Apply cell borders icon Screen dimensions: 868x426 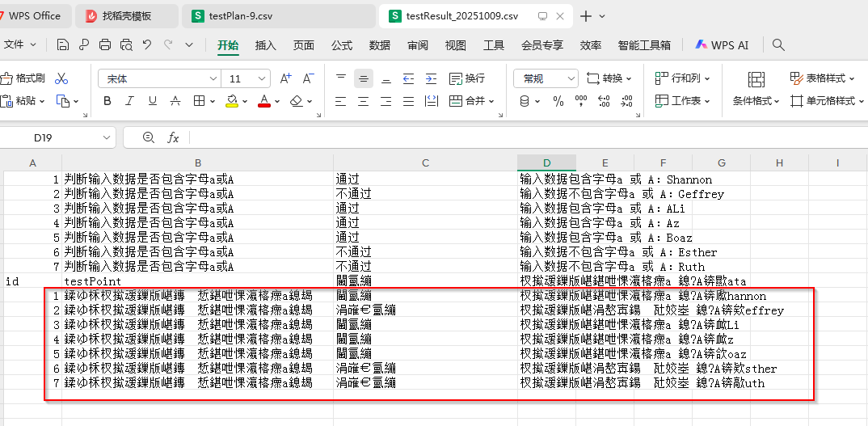click(x=200, y=101)
